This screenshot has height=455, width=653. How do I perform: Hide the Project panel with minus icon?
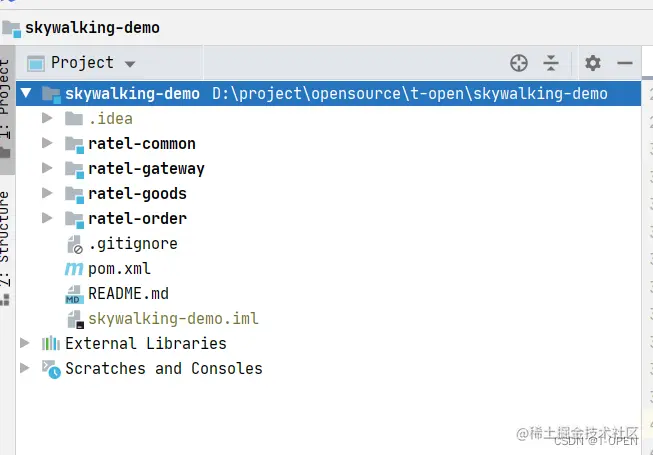[625, 63]
